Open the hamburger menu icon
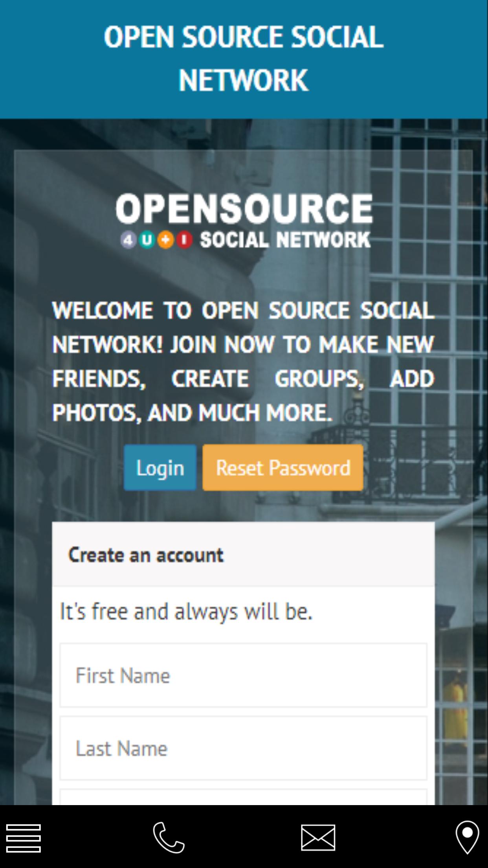 (24, 838)
